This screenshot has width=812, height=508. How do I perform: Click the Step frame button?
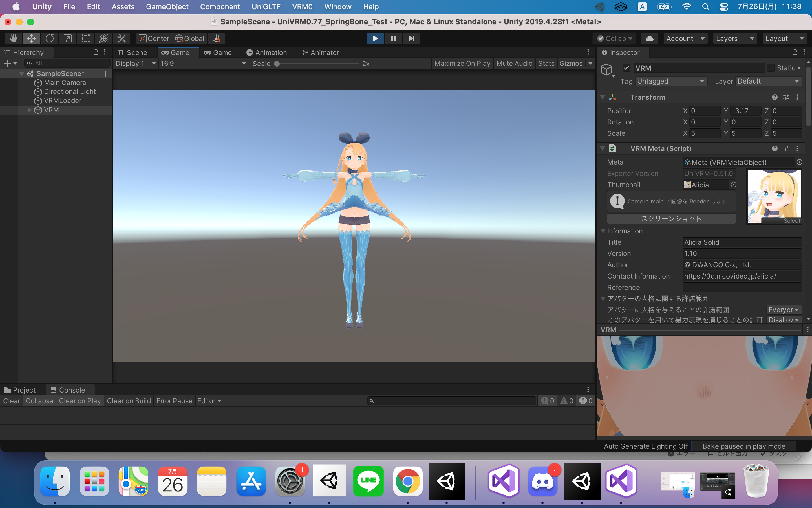pos(411,38)
